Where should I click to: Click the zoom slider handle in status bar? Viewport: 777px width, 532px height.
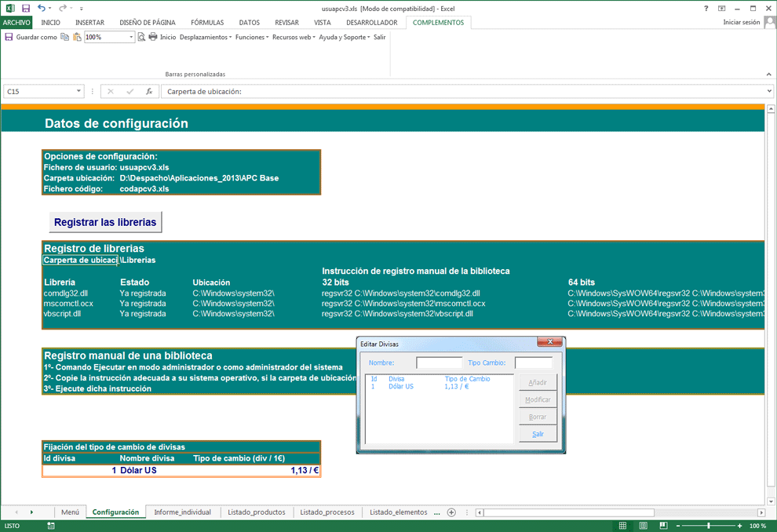pos(709,526)
